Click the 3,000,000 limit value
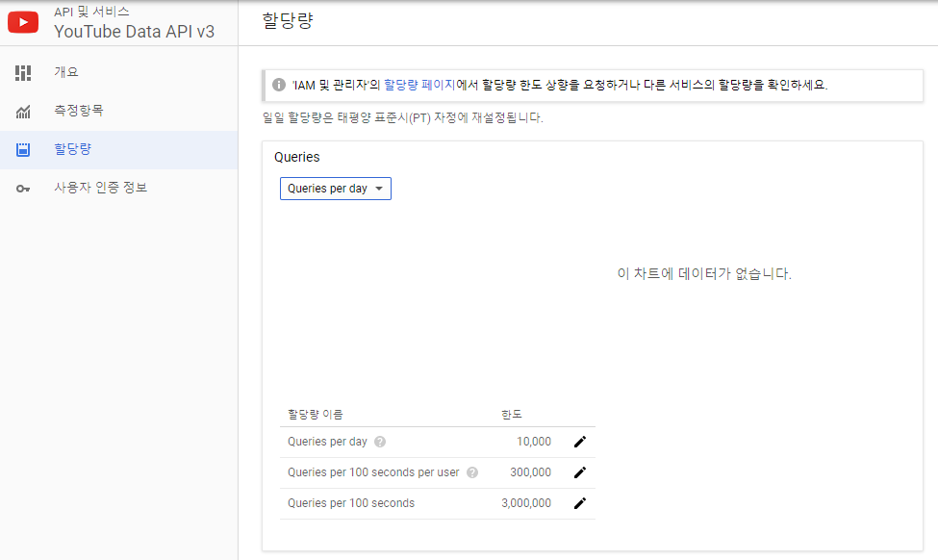 (x=526, y=503)
